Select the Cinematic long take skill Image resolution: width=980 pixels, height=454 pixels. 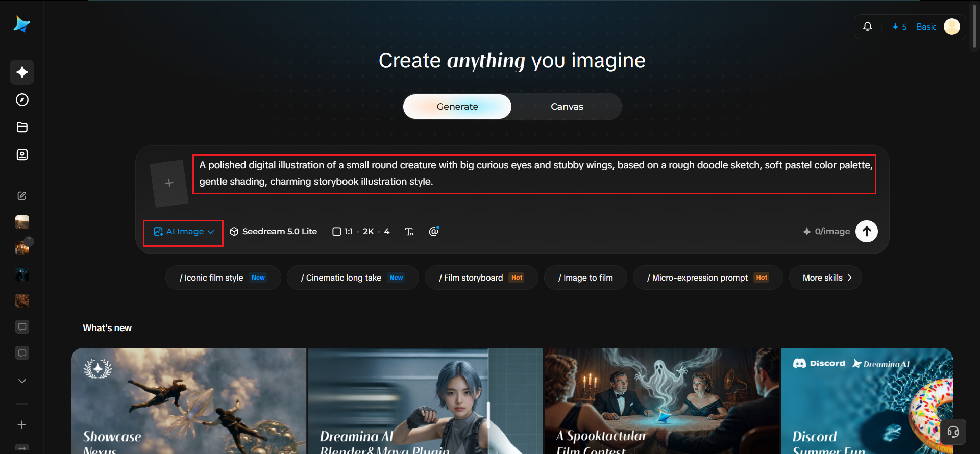(x=353, y=278)
